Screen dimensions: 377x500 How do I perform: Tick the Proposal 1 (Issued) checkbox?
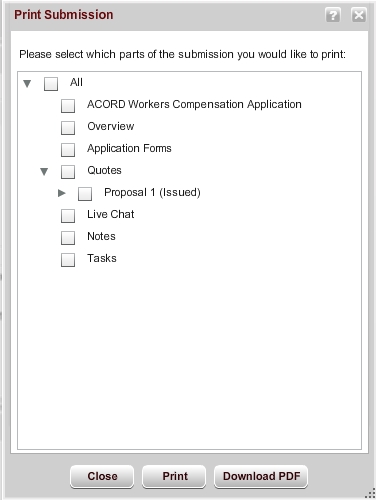click(85, 194)
